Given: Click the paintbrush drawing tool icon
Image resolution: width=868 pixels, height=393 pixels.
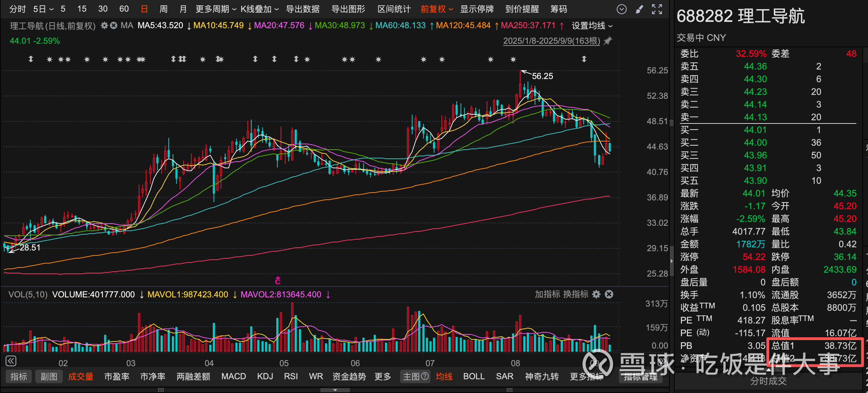Looking at the screenshot, I should tap(639, 9).
